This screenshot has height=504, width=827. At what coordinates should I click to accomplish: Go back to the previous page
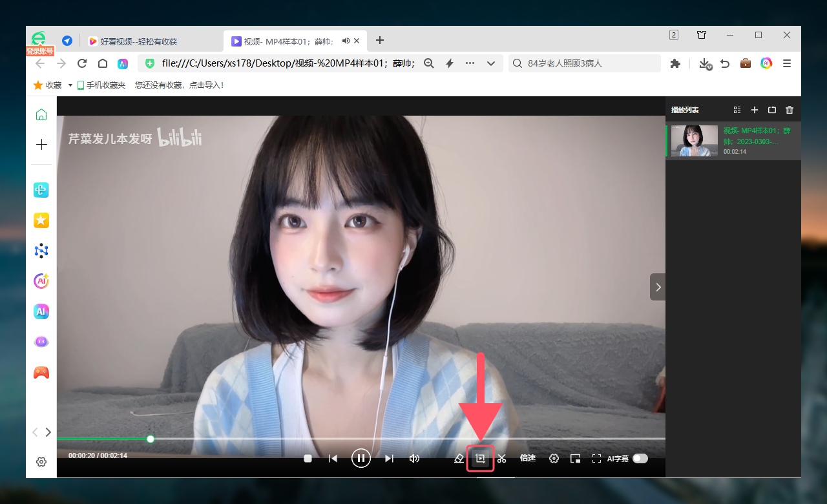click(x=40, y=63)
